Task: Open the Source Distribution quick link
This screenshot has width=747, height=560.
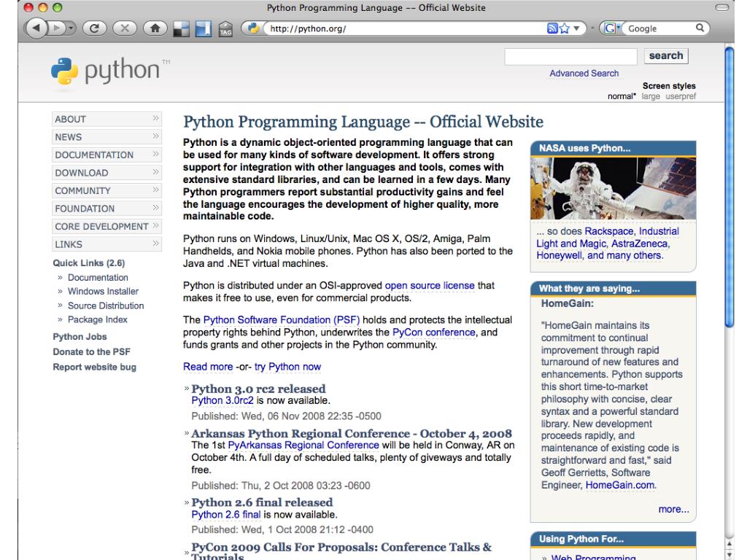Action: (x=106, y=306)
